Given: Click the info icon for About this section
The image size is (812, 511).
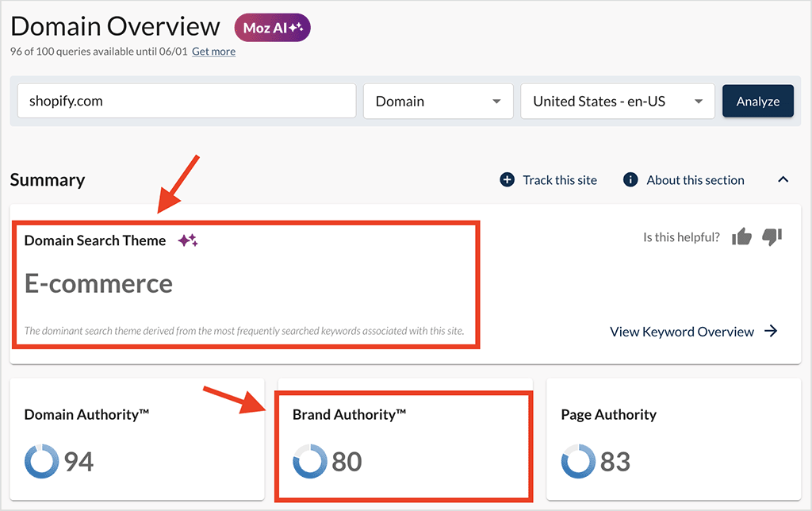Looking at the screenshot, I should [630, 180].
